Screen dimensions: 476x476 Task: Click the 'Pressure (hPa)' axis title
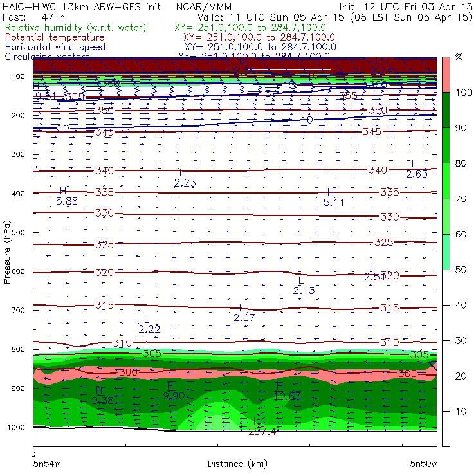[x=7, y=252]
